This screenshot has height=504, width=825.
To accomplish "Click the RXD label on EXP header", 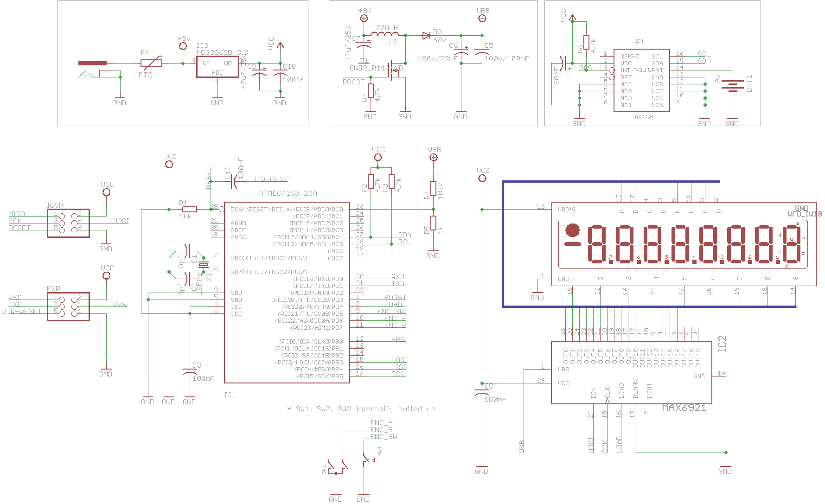I will [15, 297].
